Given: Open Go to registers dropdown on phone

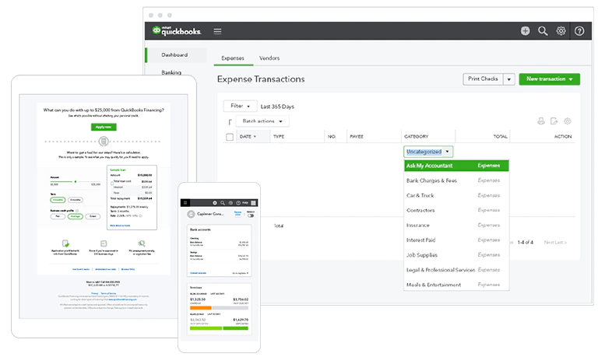Looking at the screenshot, I should coord(241,273).
